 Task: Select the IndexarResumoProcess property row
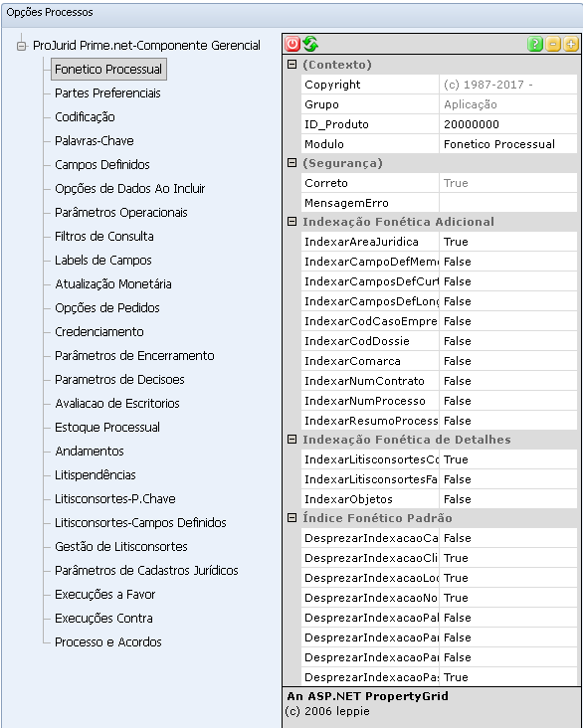[439, 421]
